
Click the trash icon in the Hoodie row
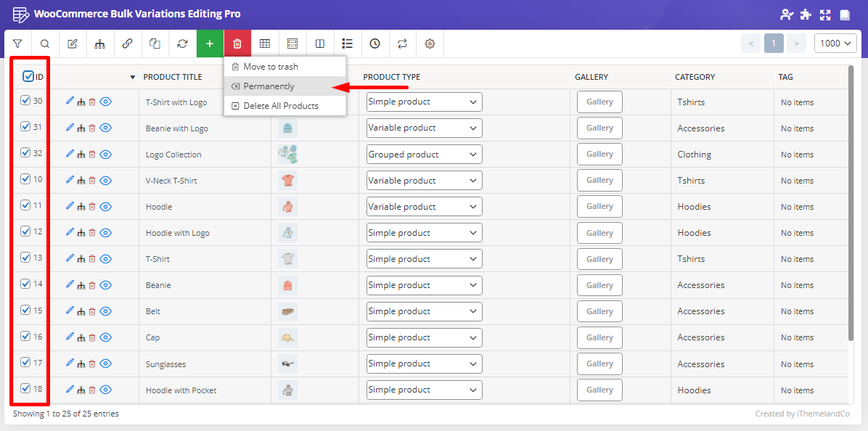pyautogui.click(x=92, y=207)
